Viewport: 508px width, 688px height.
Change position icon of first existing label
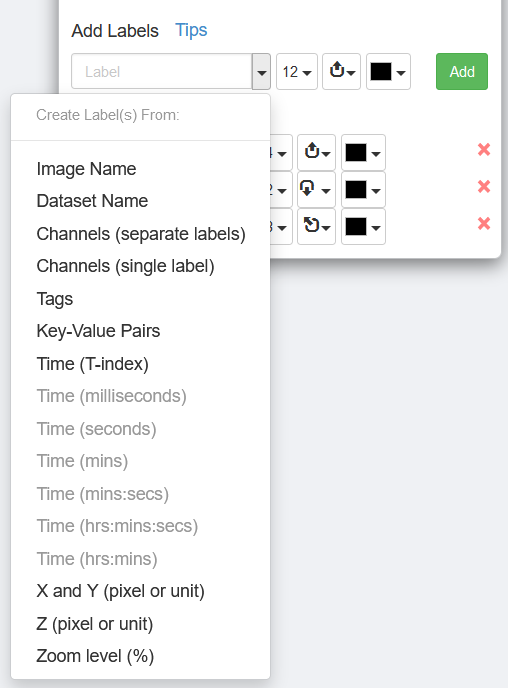click(316, 152)
